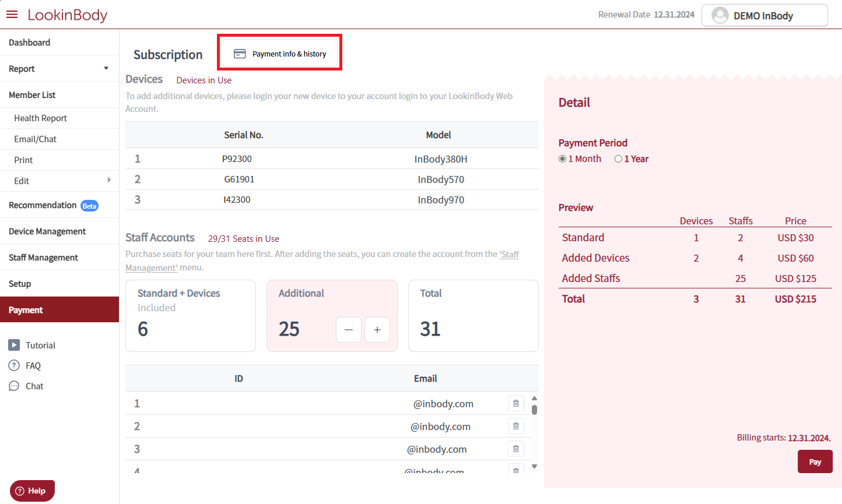Click the Pay button

coord(815,461)
